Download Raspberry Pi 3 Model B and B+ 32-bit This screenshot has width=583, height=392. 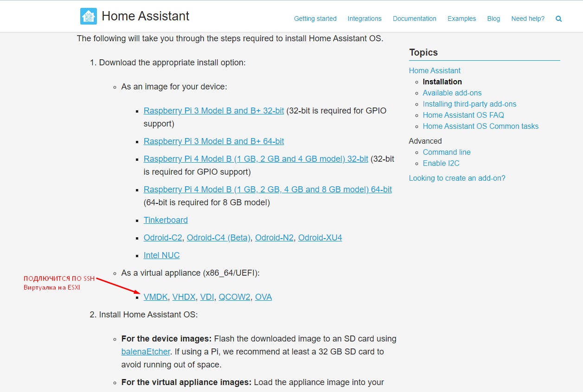pos(214,111)
